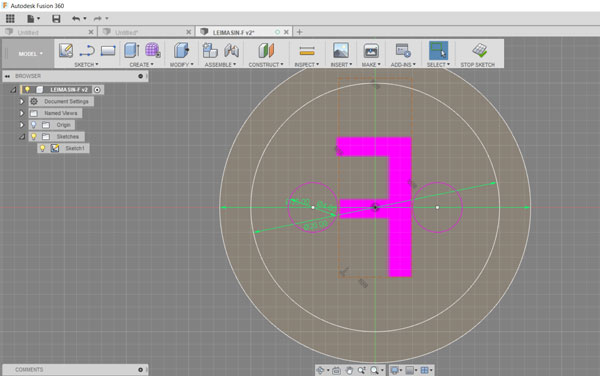Click the Offset Plane icon in Construct
The image size is (600, 376).
pyautogui.click(x=266, y=50)
